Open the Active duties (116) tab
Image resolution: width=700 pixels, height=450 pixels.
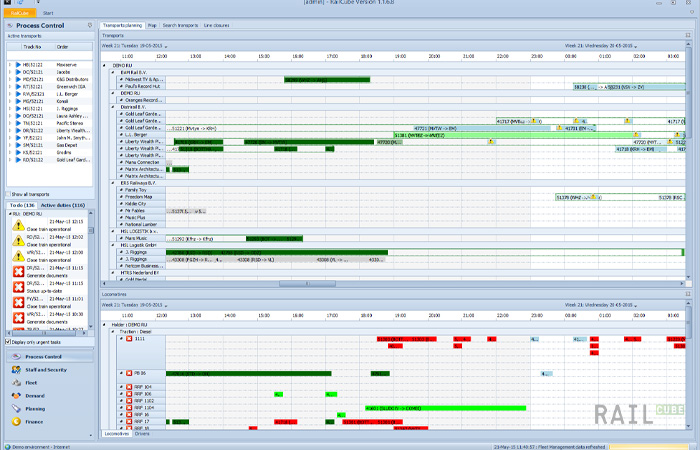[x=62, y=205]
